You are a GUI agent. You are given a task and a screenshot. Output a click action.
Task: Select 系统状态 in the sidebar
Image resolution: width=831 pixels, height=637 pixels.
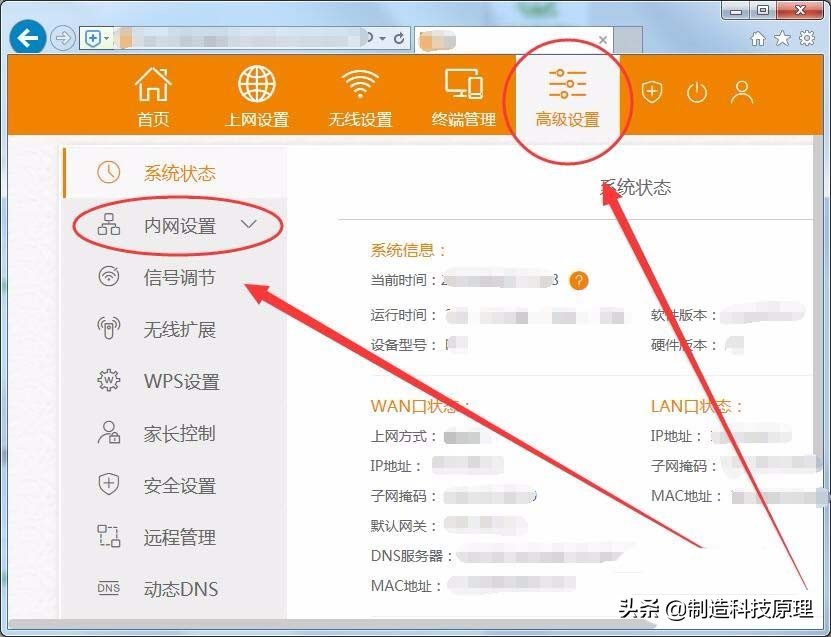tap(175, 173)
